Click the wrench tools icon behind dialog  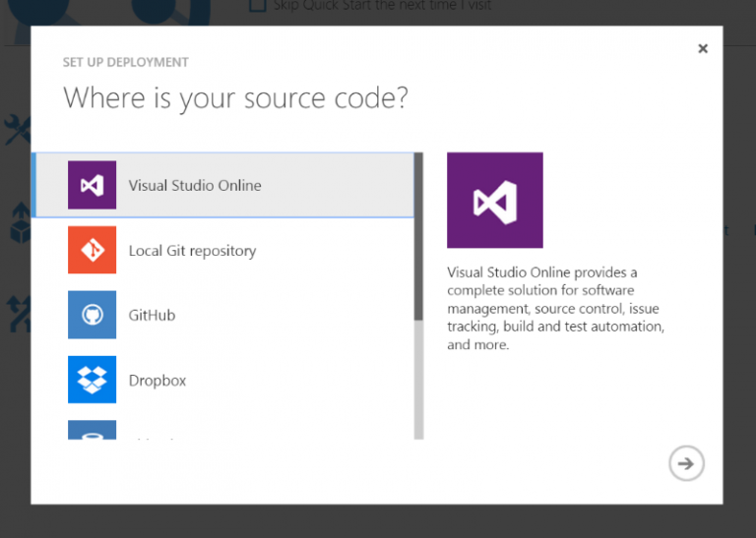18,129
